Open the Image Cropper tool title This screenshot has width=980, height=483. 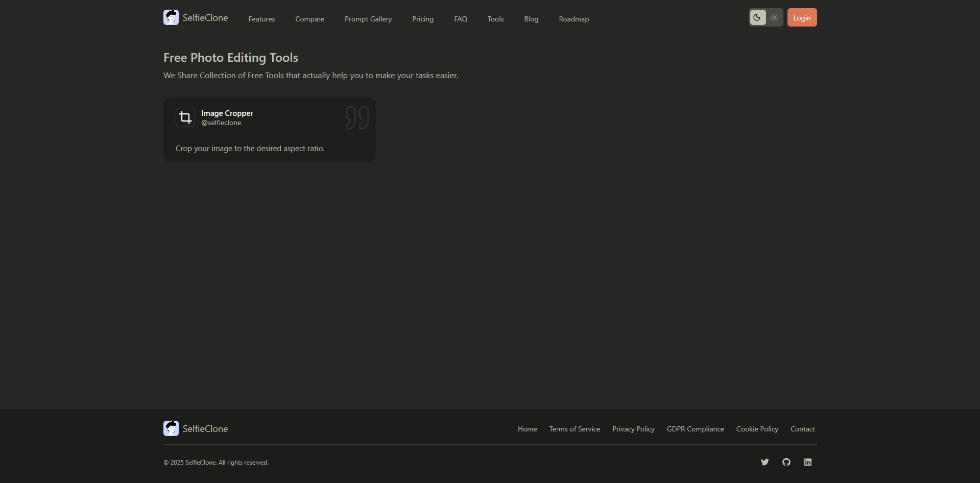point(227,113)
